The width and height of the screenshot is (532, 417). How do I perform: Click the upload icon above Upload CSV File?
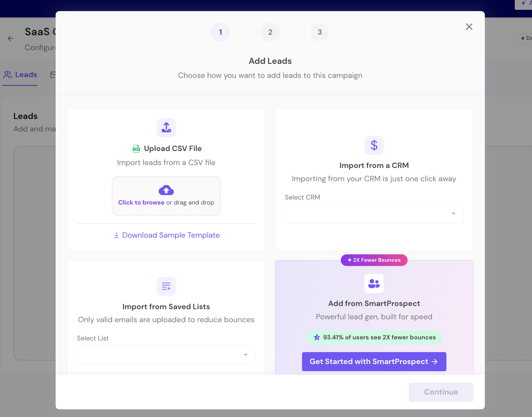tap(166, 127)
